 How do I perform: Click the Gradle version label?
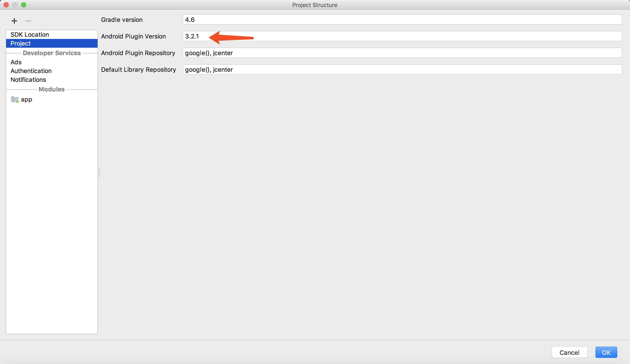pos(122,20)
